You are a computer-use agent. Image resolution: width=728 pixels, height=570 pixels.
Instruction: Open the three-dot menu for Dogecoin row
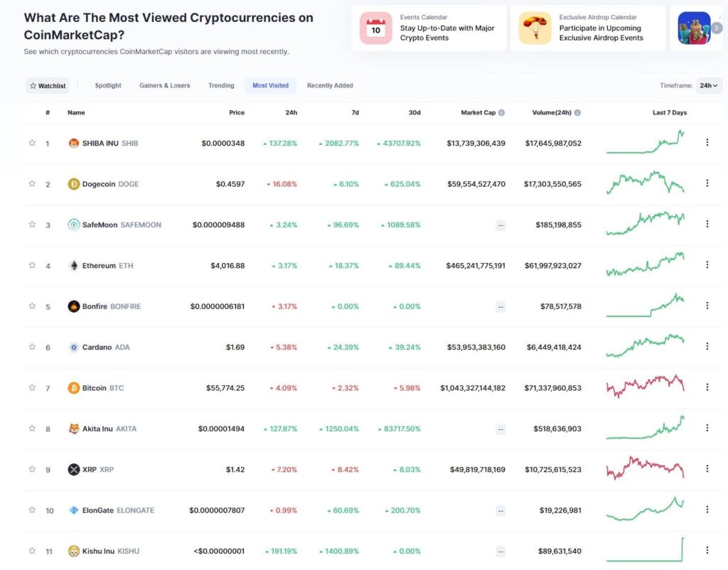coord(707,183)
